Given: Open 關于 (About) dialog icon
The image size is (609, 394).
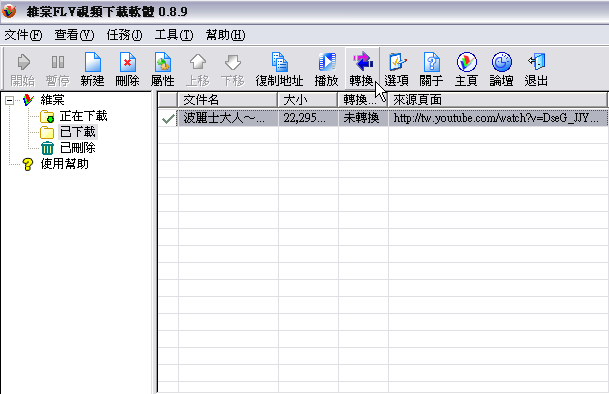Looking at the screenshot, I should tap(431, 70).
